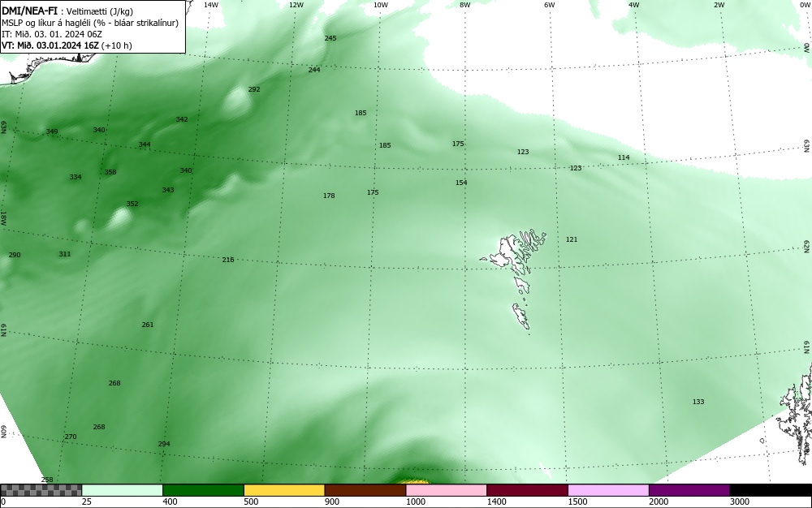Click the "4W" longitude label
This screenshot has height=508, width=812.
[634, 5]
